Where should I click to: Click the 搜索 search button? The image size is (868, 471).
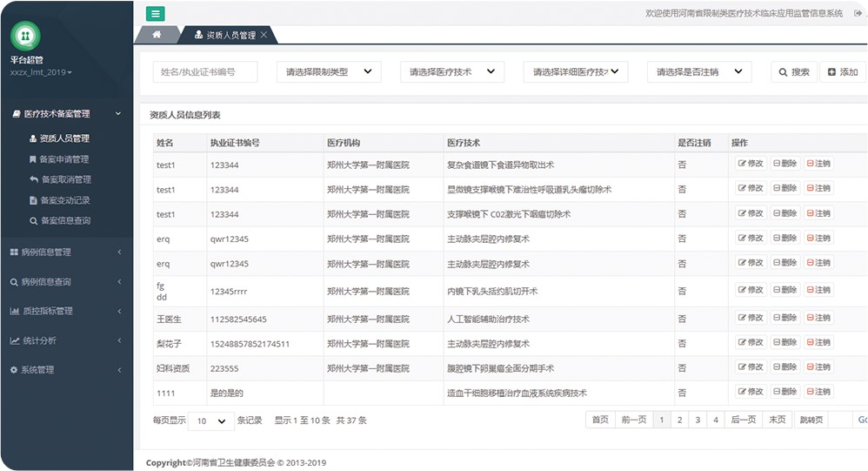[x=794, y=72]
